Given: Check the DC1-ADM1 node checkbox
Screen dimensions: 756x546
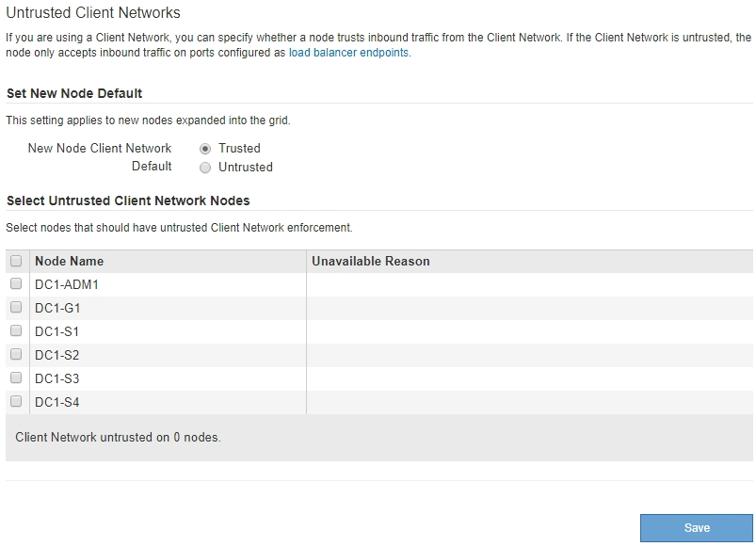Looking at the screenshot, I should point(16,283).
